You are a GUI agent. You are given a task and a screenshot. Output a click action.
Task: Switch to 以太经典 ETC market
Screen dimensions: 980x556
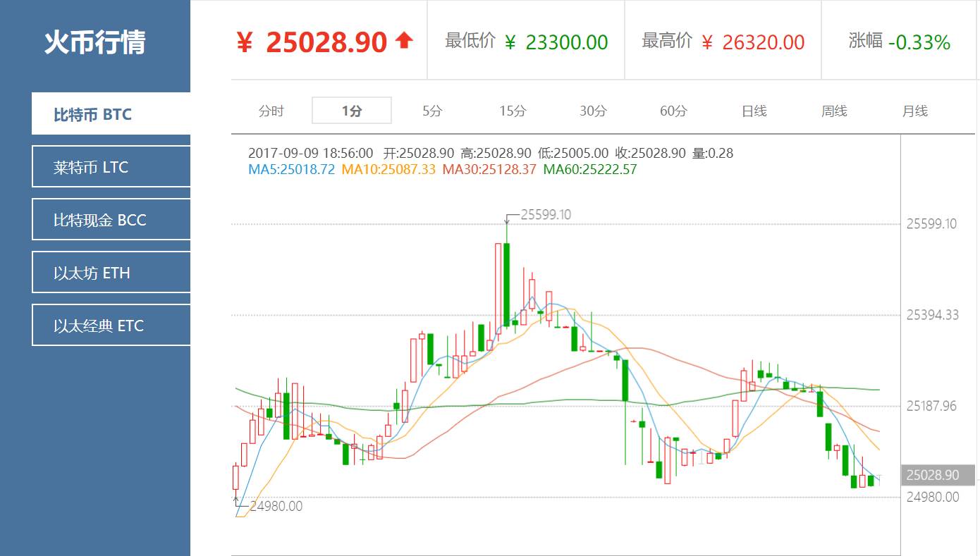click(x=111, y=325)
